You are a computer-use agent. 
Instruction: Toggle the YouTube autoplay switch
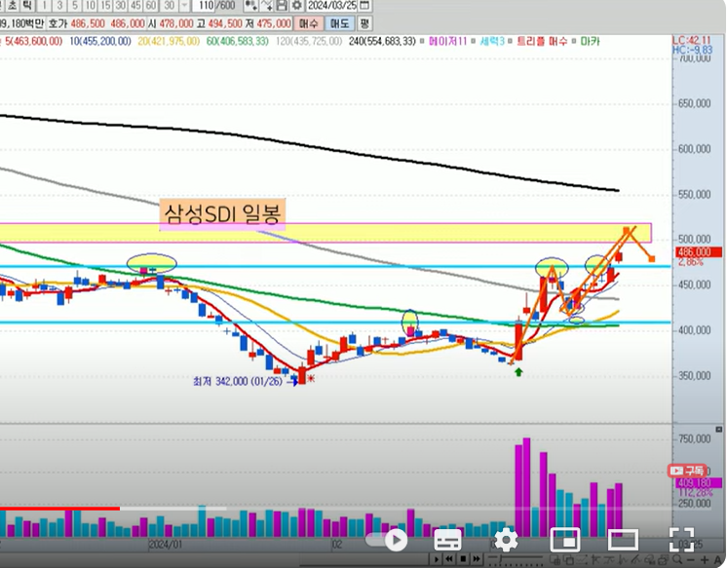(387, 540)
